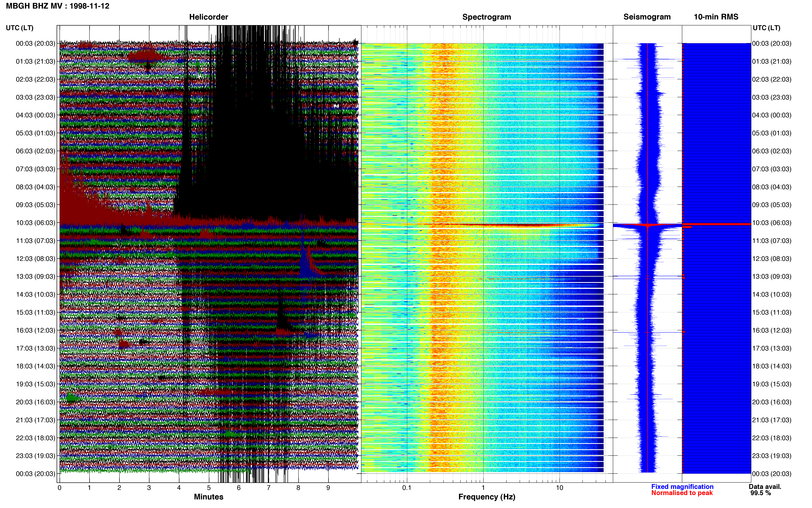Click the right '07:03 (03:03)' time label

pos(772,169)
